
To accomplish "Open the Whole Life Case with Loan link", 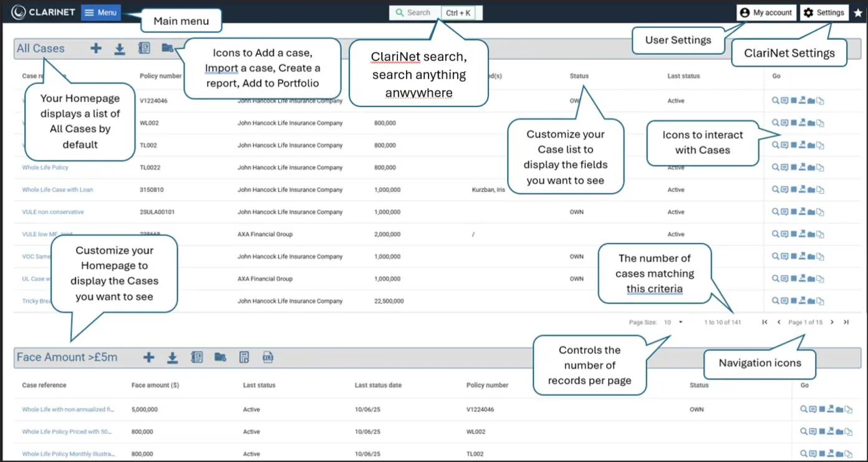I will tap(57, 190).
